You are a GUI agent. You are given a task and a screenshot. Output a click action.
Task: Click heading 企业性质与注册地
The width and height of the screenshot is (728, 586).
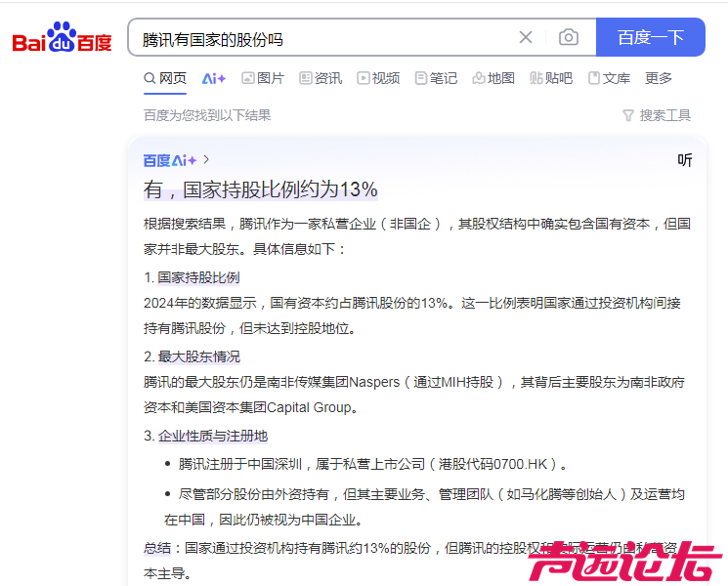[x=213, y=436]
